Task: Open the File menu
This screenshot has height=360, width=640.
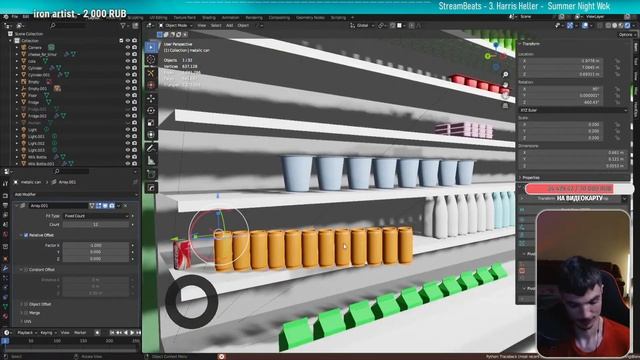Action: [15, 17]
